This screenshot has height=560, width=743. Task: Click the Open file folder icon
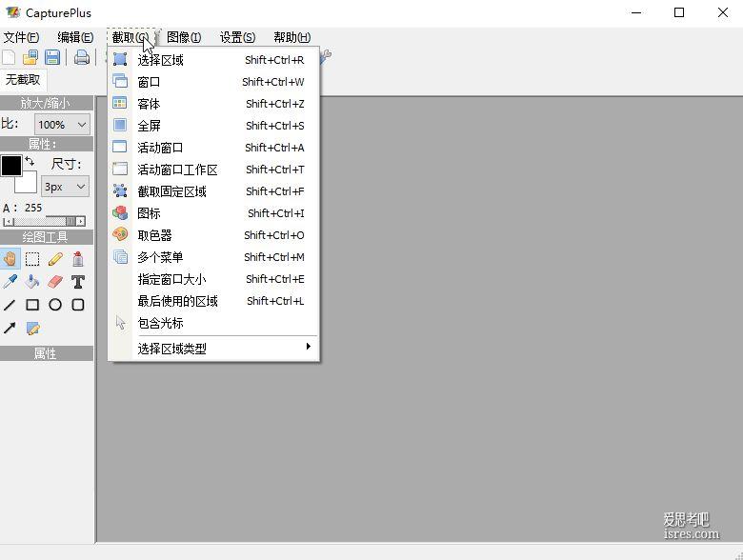click(30, 57)
